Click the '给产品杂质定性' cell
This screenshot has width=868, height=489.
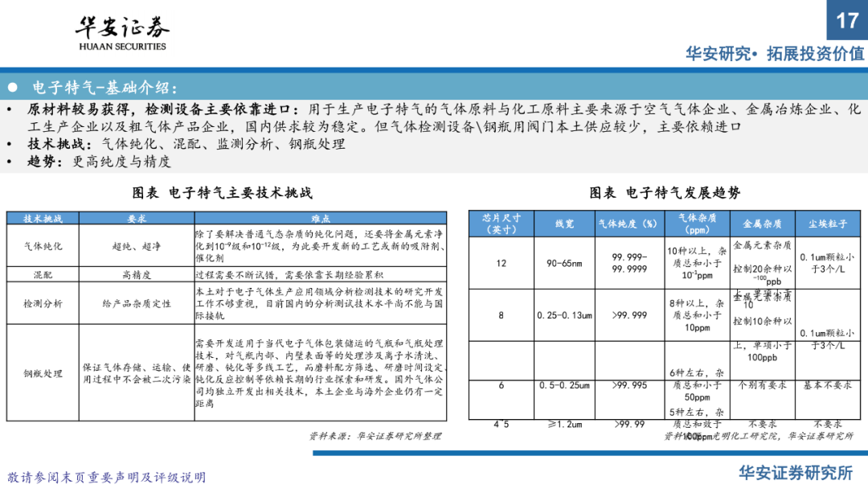coord(137,303)
